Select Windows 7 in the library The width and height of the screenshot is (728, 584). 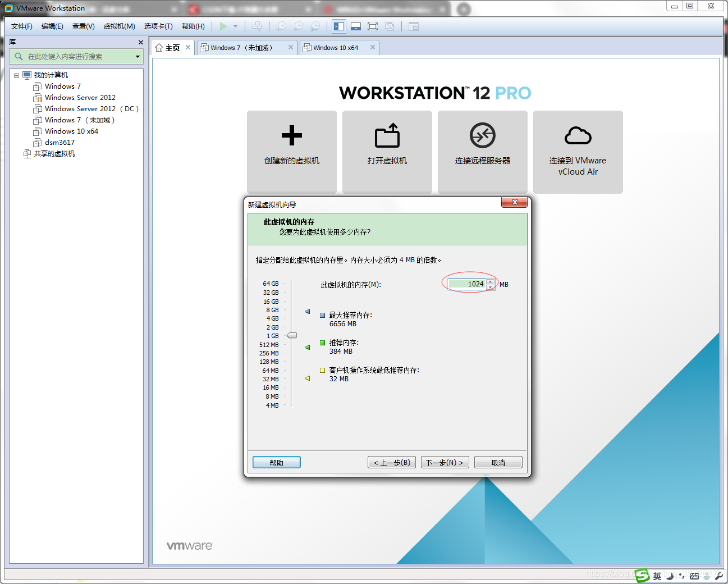click(x=62, y=86)
